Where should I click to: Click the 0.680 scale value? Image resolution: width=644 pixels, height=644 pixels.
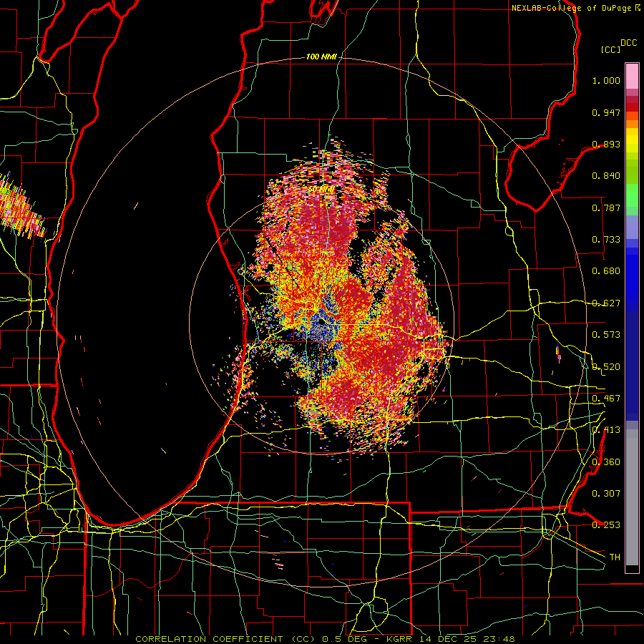[606, 271]
